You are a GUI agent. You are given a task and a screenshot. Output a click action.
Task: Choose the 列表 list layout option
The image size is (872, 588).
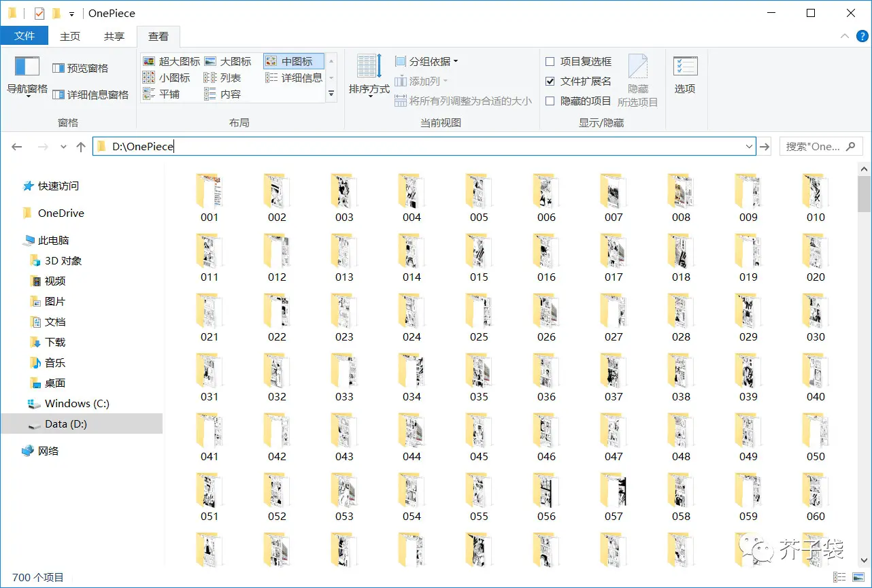tap(223, 78)
